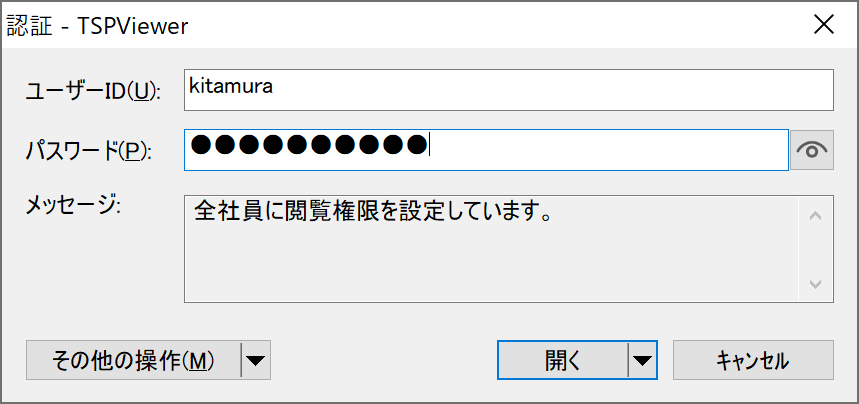Screen dimensions: 859x404
Task: Click the その他の操作(M) button
Action: click(x=134, y=361)
